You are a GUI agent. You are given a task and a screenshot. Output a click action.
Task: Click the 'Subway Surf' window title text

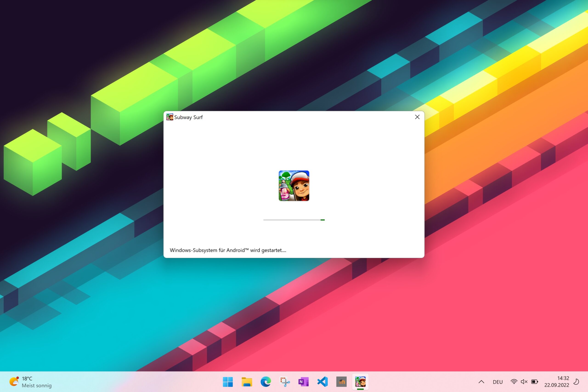tap(188, 117)
